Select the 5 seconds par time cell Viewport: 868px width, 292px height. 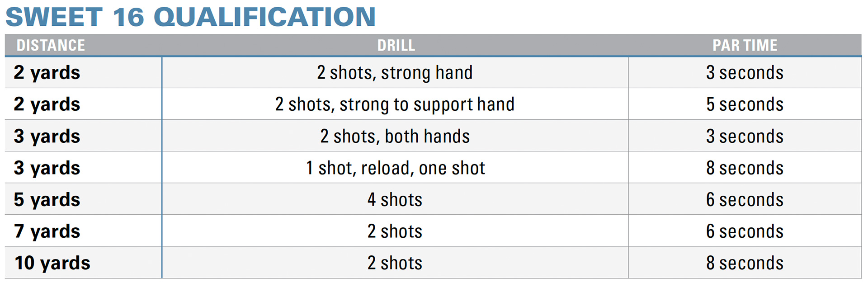745,104
